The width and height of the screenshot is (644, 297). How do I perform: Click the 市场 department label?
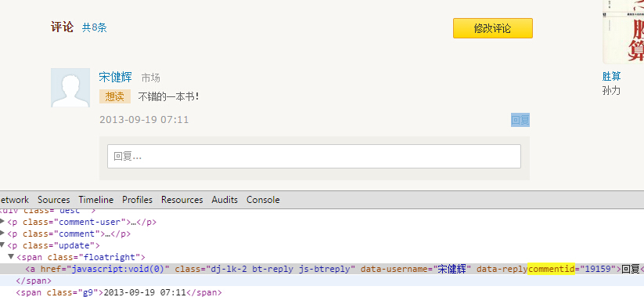[151, 78]
